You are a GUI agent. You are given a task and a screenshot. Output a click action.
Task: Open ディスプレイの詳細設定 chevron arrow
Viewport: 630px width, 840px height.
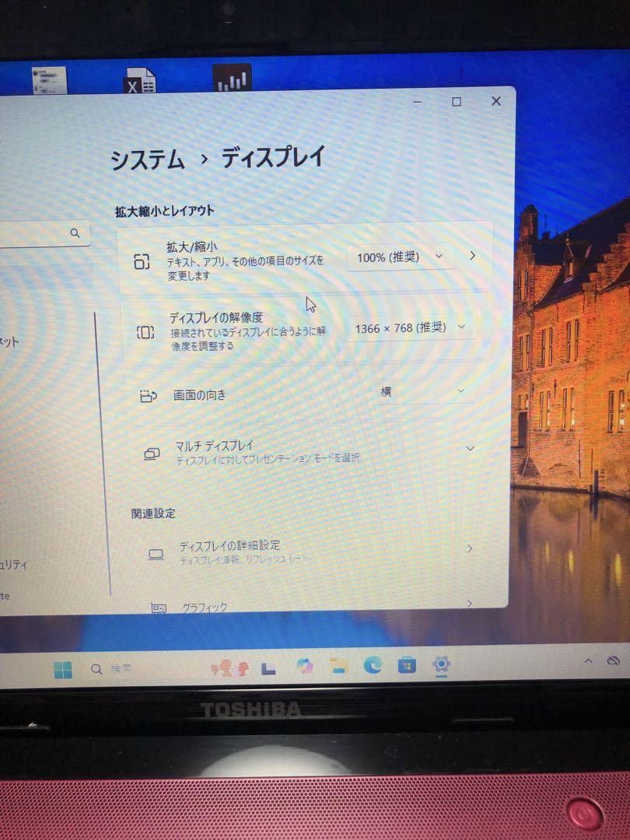470,548
